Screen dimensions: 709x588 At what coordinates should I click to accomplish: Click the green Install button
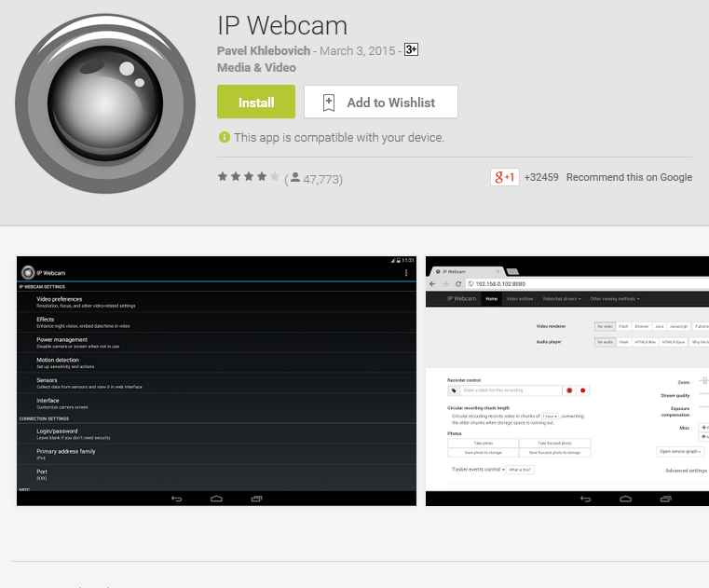(x=256, y=102)
